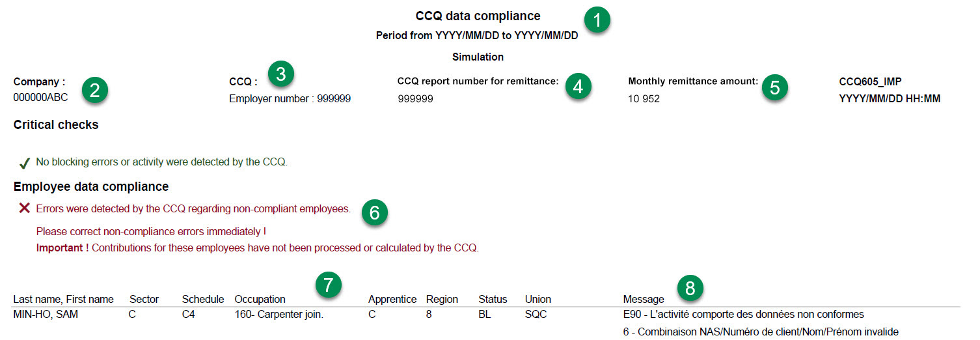This screenshot has height=340, width=980.
Task: Click the number 7 callout above Occupation
Action: tap(329, 284)
